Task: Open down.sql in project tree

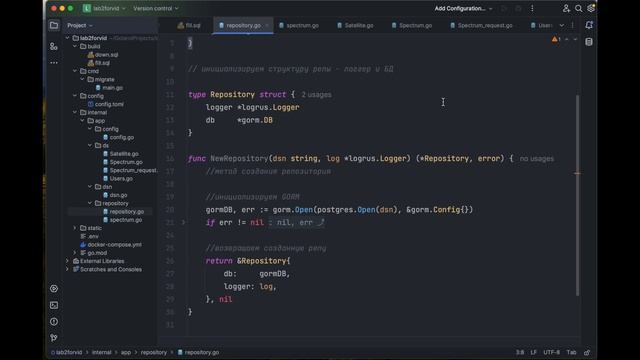Action: click(103, 55)
